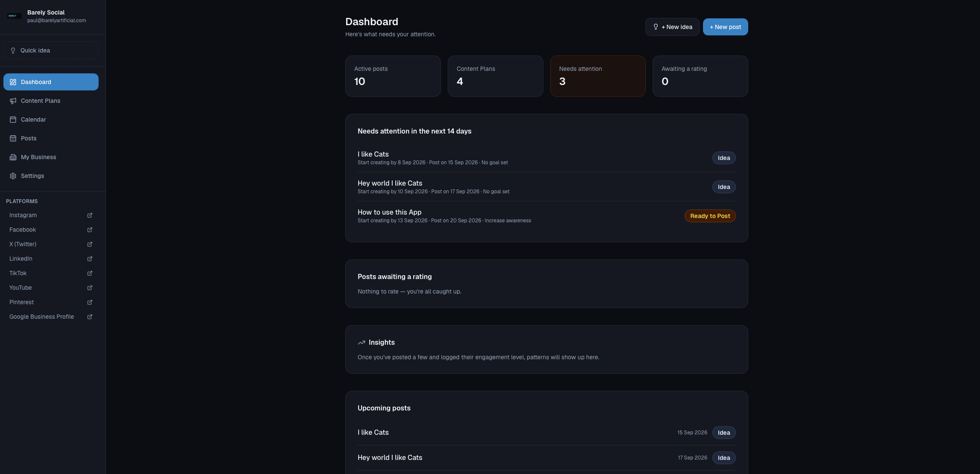Open the Active posts stat card
Viewport: 980px width, 474px height.
(x=393, y=76)
